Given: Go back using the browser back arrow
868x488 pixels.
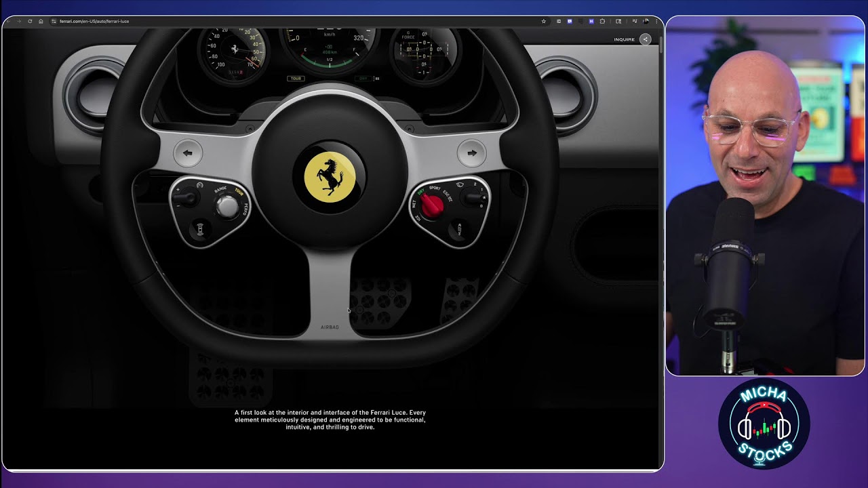Looking at the screenshot, I should 9,21.
